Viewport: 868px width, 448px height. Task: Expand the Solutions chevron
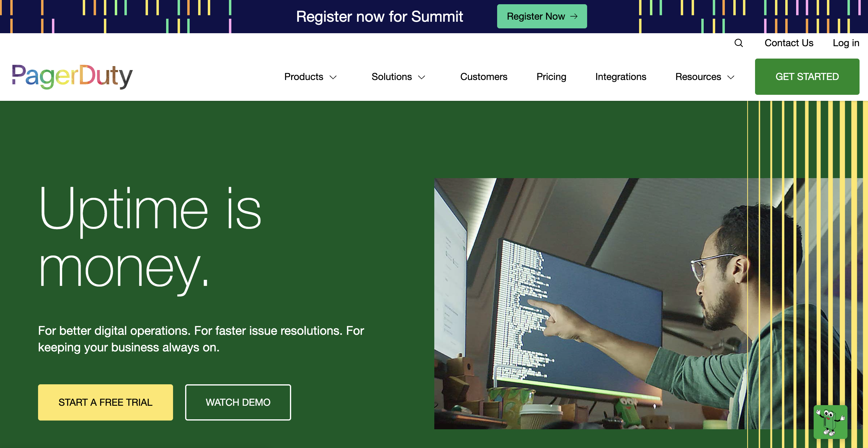coord(422,77)
